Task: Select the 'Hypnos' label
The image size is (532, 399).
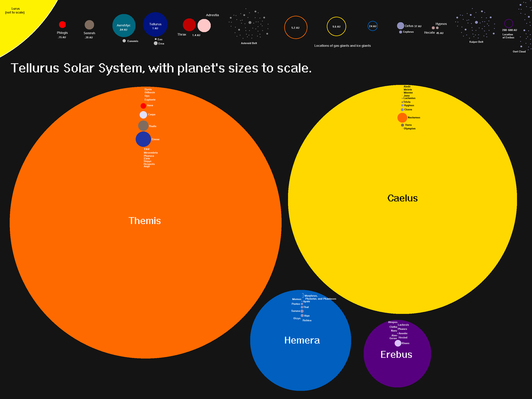Action: click(441, 24)
